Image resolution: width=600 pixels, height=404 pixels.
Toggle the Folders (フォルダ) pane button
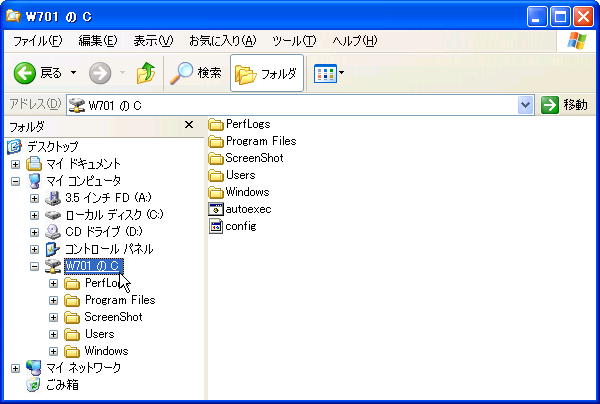point(266,73)
